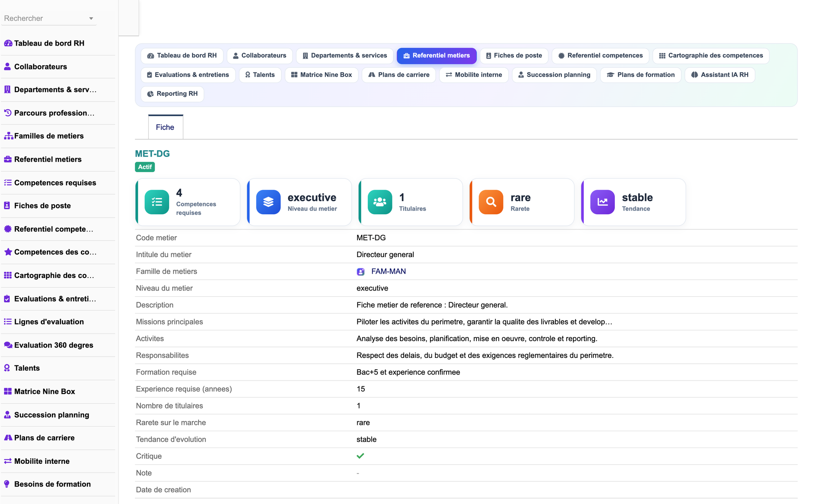The image size is (815, 504).
Task: Click the Missions principales truncated text
Action: pos(484,322)
